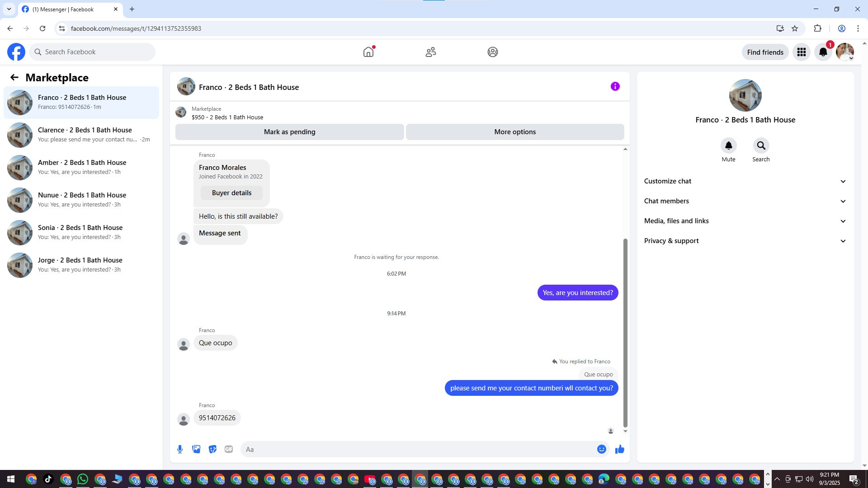Open TikTok from the taskbar
The height and width of the screenshot is (488, 868).
pyautogui.click(x=49, y=479)
